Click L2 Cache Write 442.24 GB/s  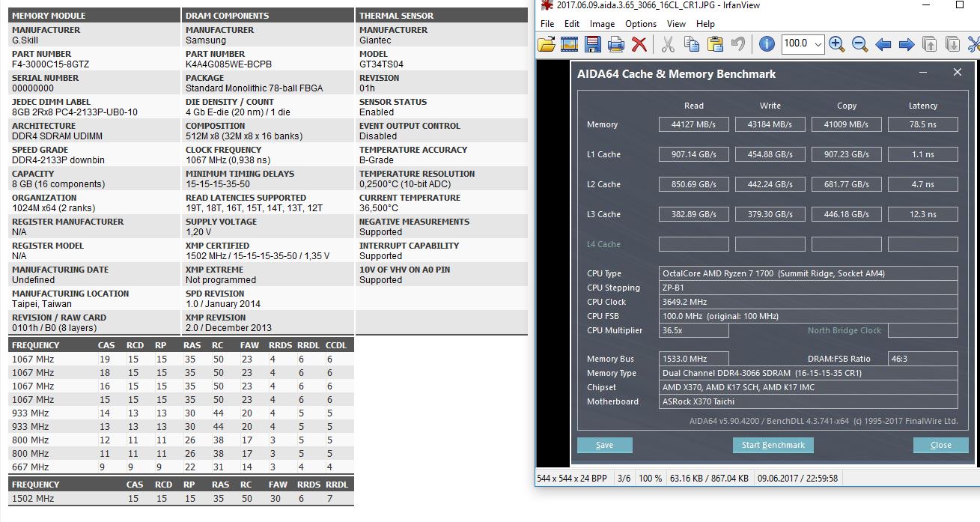(770, 184)
